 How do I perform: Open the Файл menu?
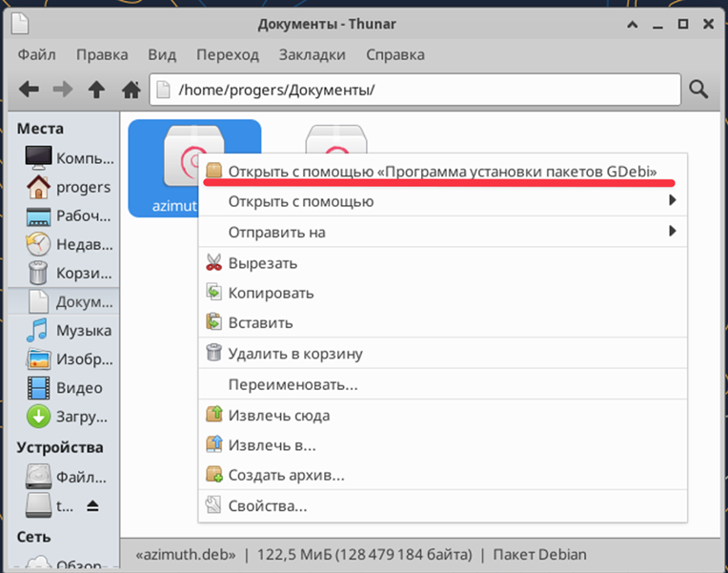pyautogui.click(x=36, y=55)
